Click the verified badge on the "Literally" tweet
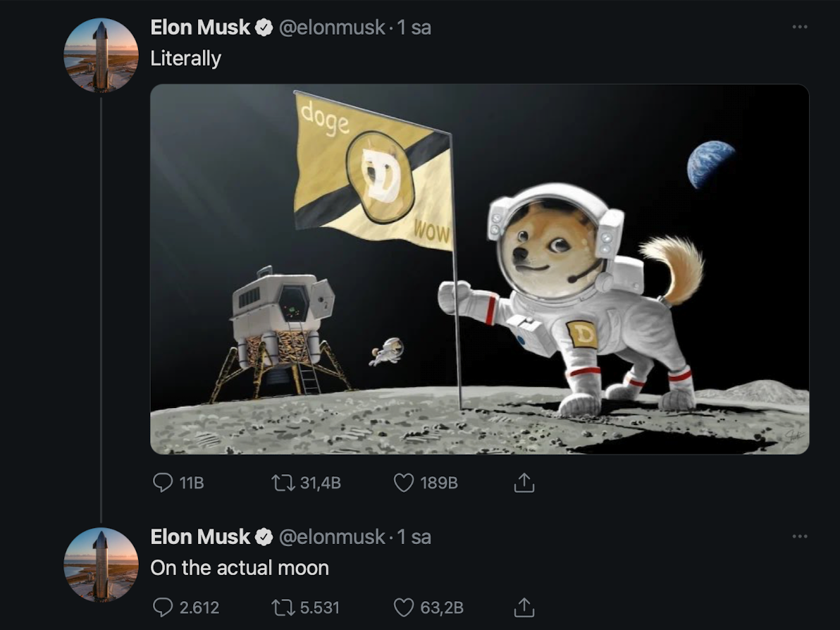This screenshot has width=840, height=630. [x=264, y=28]
